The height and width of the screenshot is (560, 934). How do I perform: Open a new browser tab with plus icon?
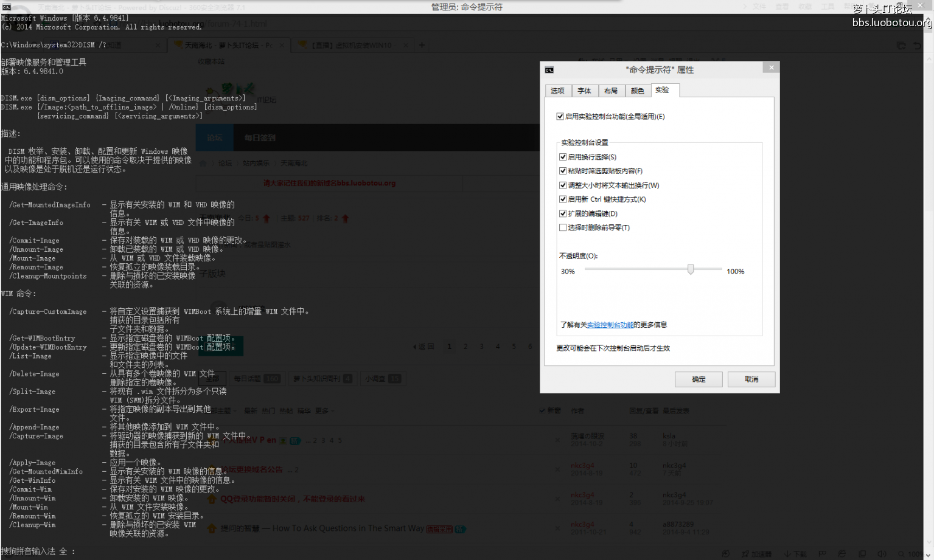click(x=422, y=45)
